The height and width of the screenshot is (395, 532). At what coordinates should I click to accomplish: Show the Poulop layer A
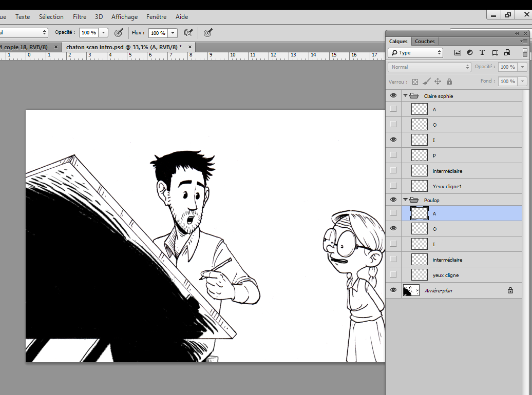(393, 213)
